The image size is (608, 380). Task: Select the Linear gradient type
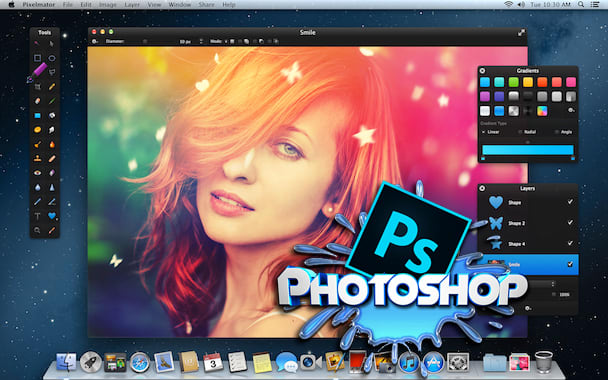click(x=491, y=132)
